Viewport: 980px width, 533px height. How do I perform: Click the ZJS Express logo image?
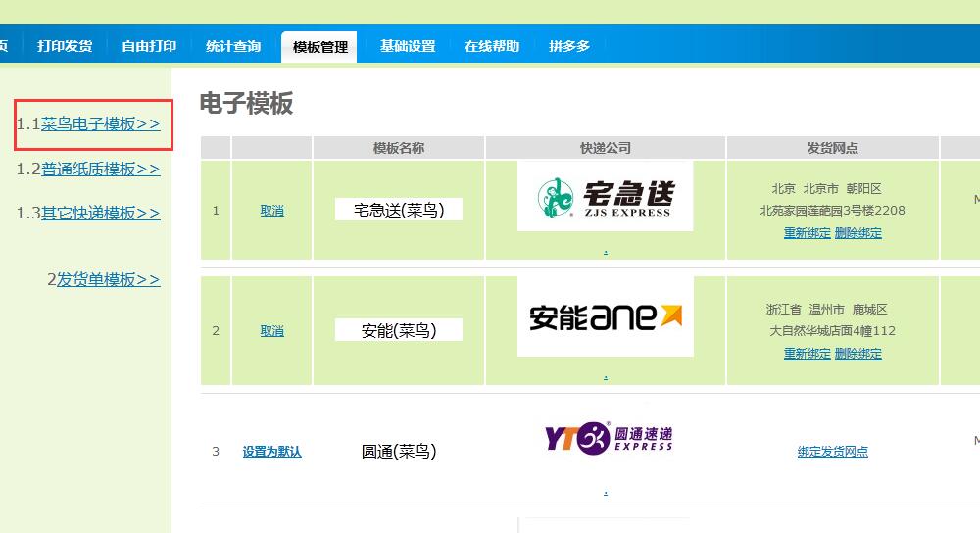tap(605, 197)
